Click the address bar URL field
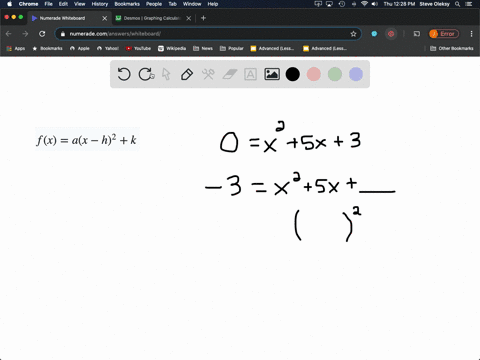Image resolution: width=480 pixels, height=360 pixels. click(x=207, y=34)
